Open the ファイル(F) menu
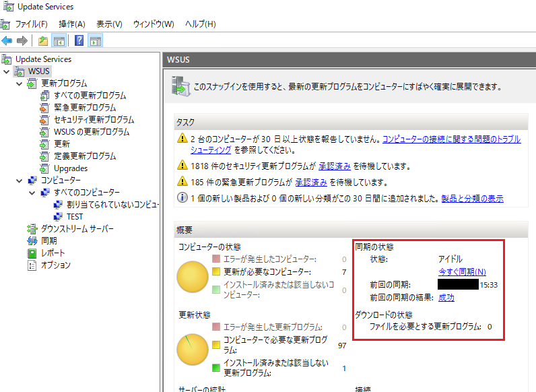The image size is (536, 392). (x=31, y=24)
